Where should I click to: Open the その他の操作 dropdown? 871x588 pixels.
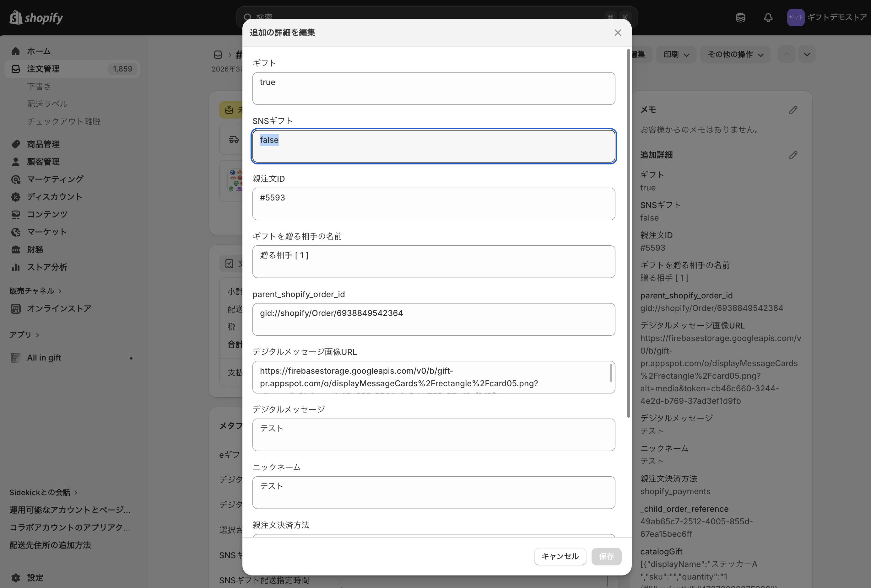(x=735, y=55)
